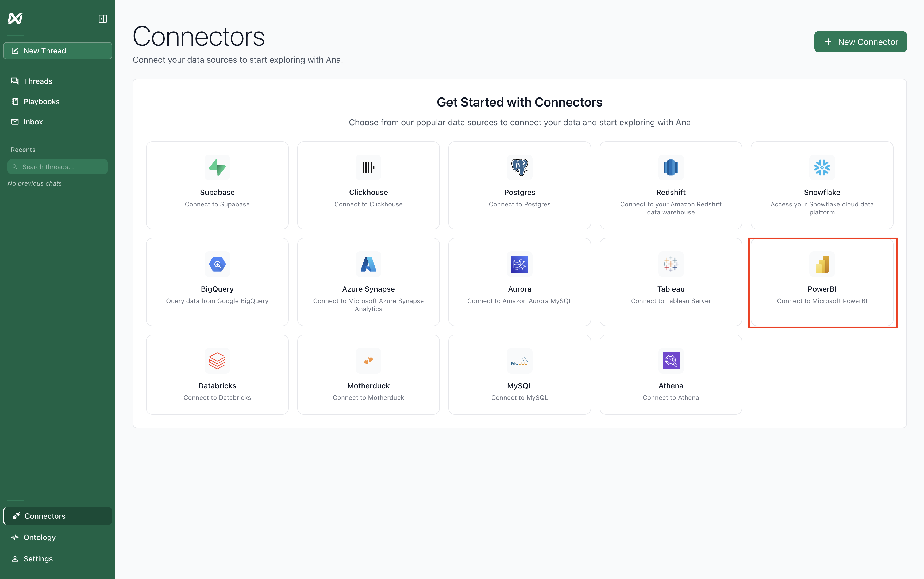Start a New Thread
Viewport: 924px width, 579px height.
(57, 51)
